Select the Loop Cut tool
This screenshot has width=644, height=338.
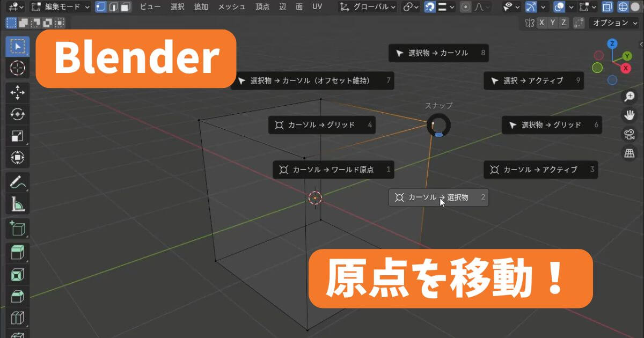(x=18, y=318)
